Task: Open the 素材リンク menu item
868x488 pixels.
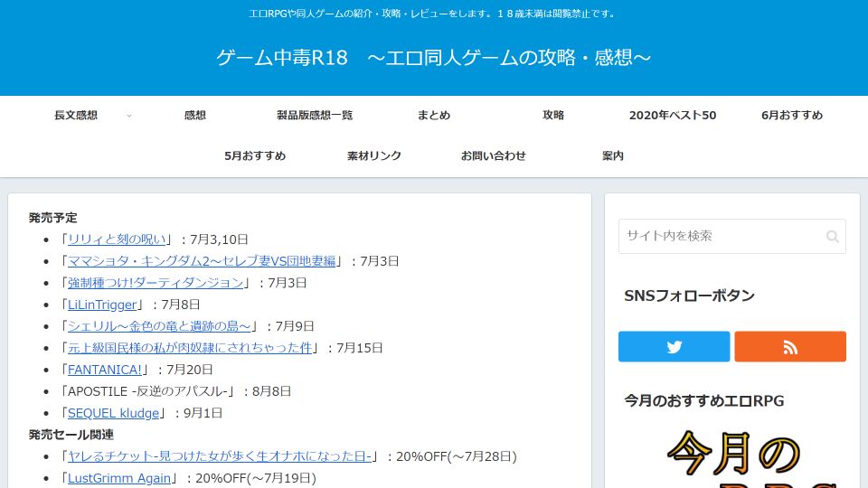Action: click(374, 156)
